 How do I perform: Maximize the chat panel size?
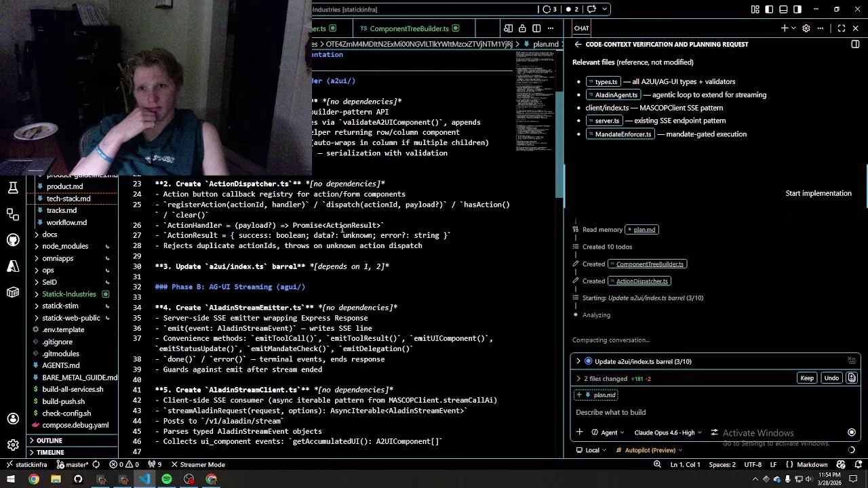[x=842, y=28]
